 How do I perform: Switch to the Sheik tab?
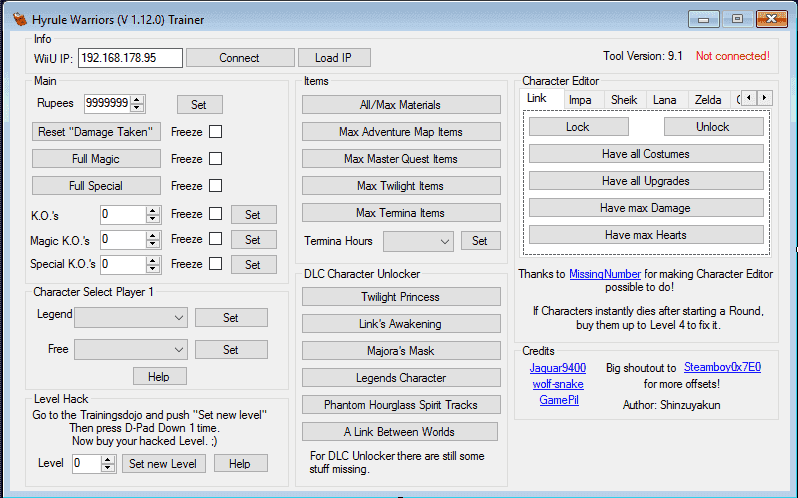[624, 100]
